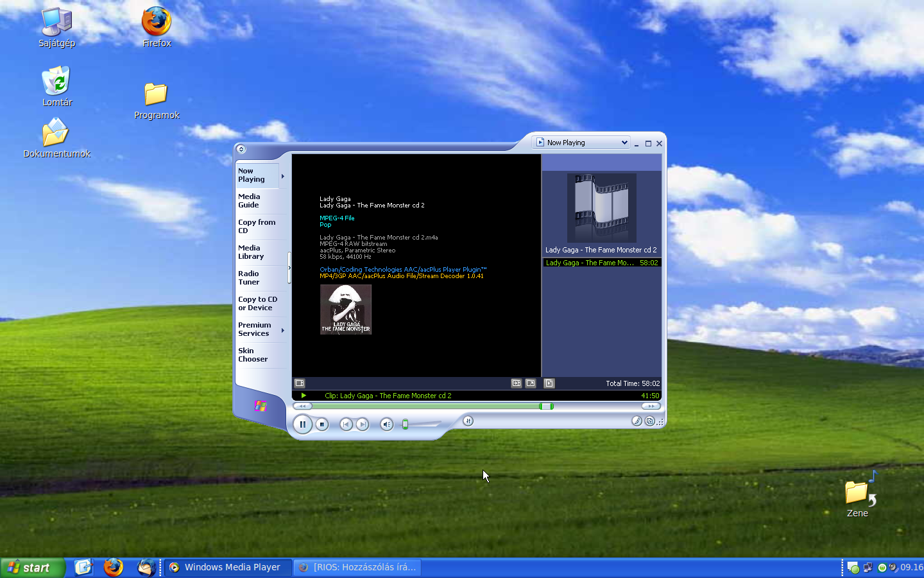Open Radio Tuner tab
Image resolution: width=924 pixels, height=578 pixels.
click(x=257, y=278)
